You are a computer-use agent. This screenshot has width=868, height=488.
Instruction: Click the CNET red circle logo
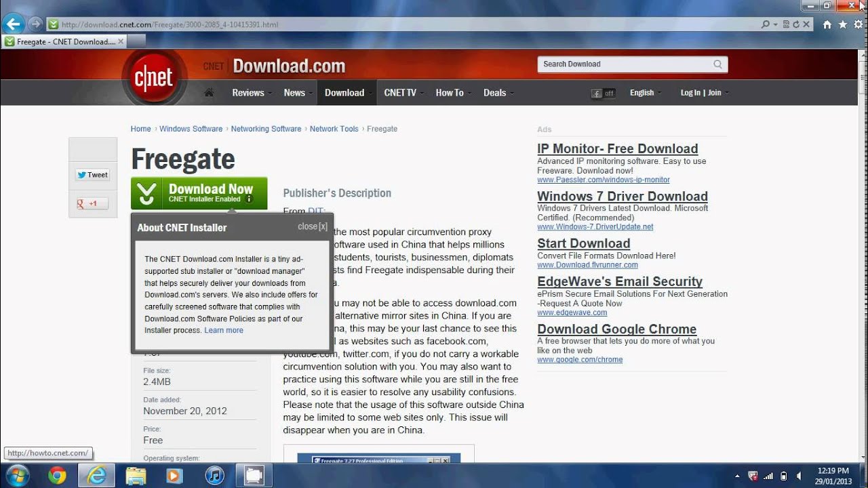click(x=154, y=79)
